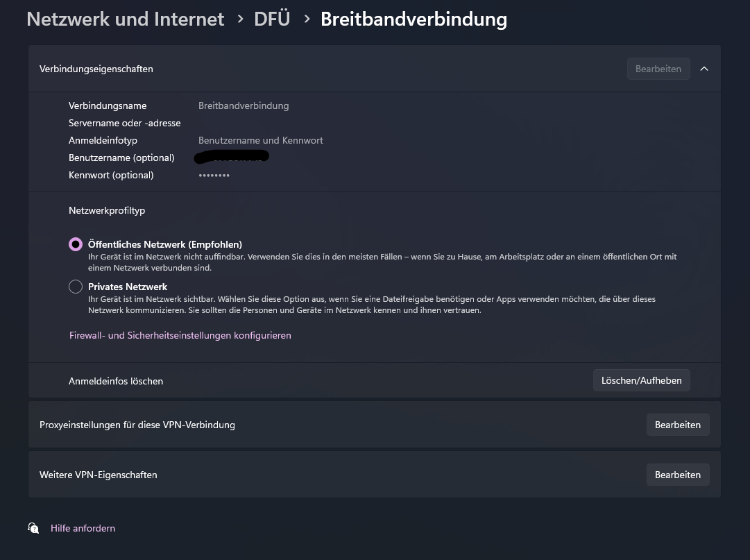Viewport: 750px width, 560px height.
Task: Select the Privates Netzwerk radio button
Action: tap(76, 287)
